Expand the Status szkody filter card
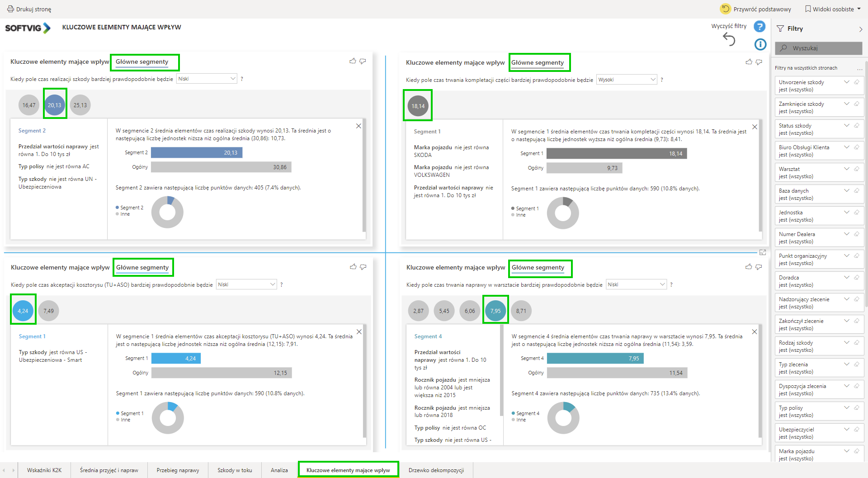The height and width of the screenshot is (478, 868). pyautogui.click(x=846, y=126)
